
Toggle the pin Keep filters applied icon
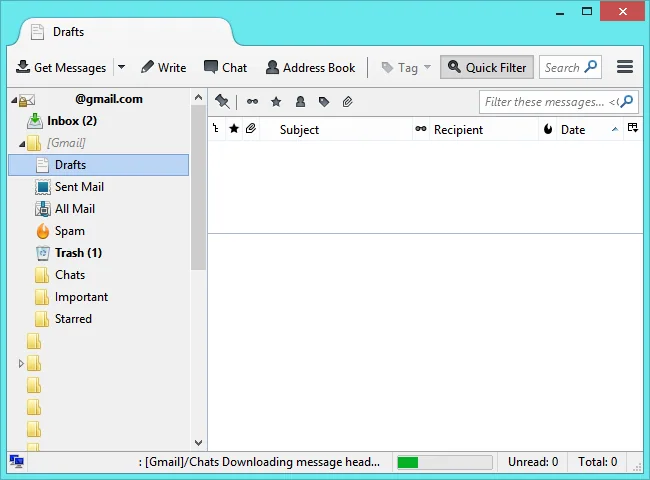tap(222, 102)
